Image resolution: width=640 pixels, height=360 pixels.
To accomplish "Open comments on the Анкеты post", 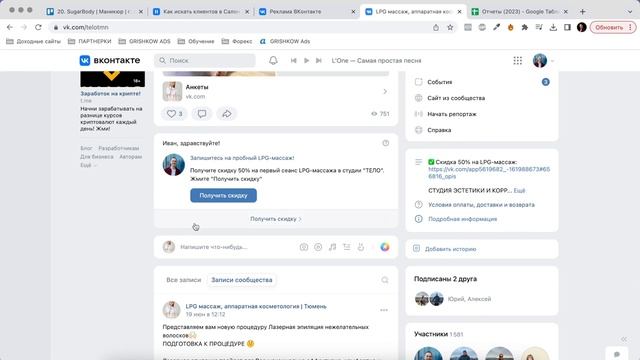I will 202,113.
